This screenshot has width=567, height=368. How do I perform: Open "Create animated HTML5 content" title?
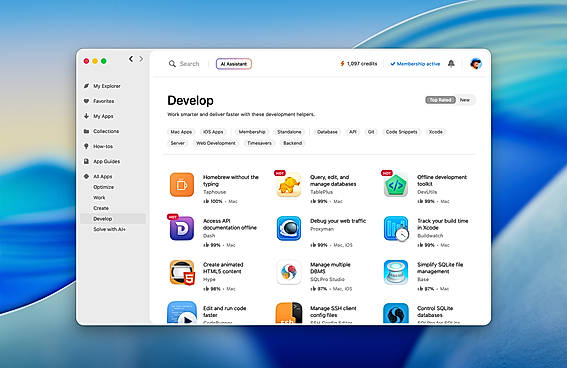click(223, 268)
